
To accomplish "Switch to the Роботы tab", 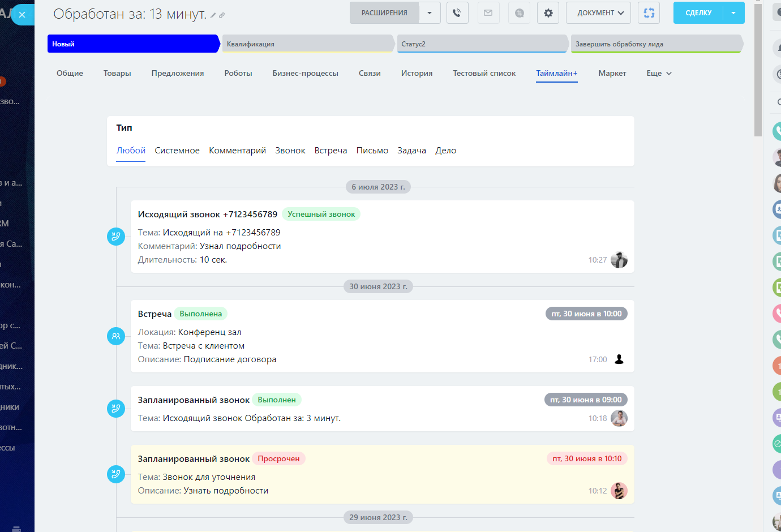I will [238, 74].
